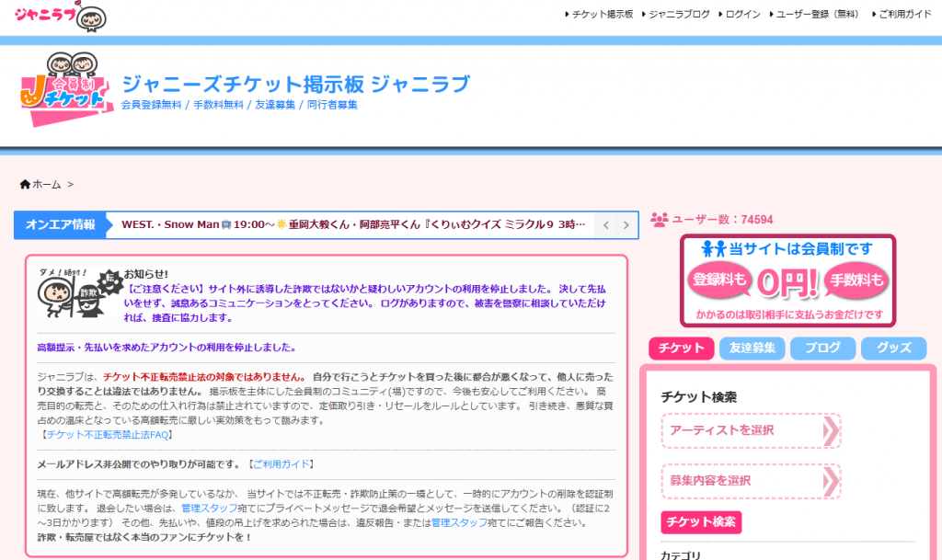Show the previous on-air news item
The height and width of the screenshot is (560, 942).
[x=605, y=225]
